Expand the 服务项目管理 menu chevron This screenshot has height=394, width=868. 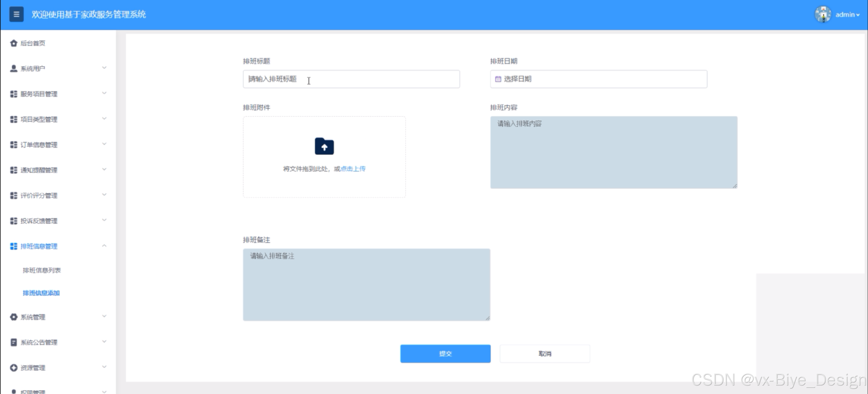coord(104,93)
